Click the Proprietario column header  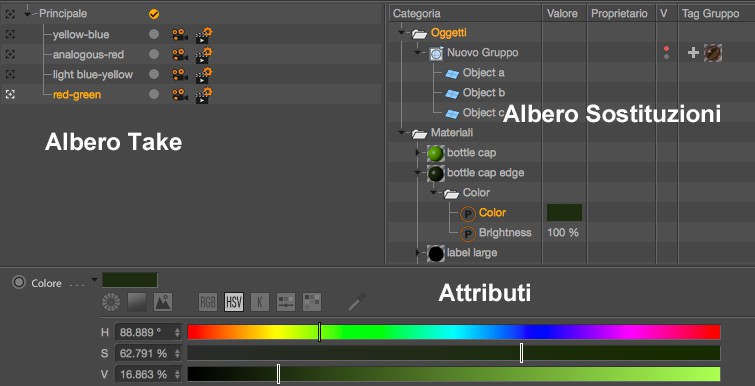coord(620,14)
